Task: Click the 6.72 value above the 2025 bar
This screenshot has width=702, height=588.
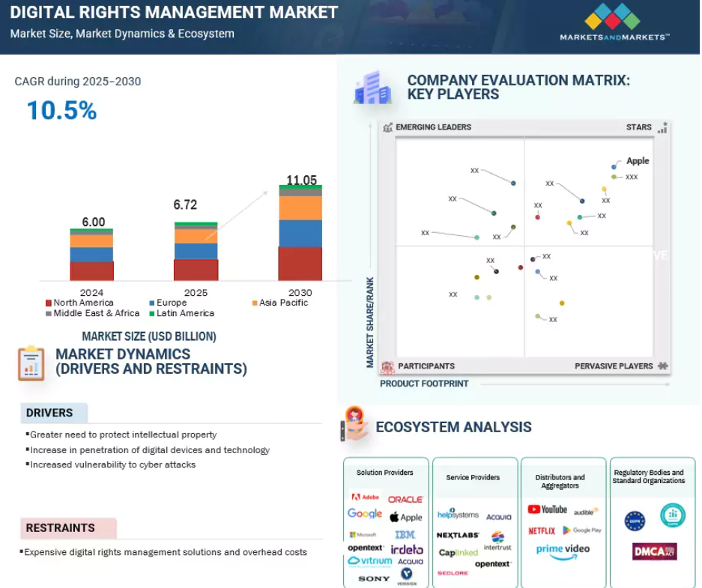Action: [185, 204]
